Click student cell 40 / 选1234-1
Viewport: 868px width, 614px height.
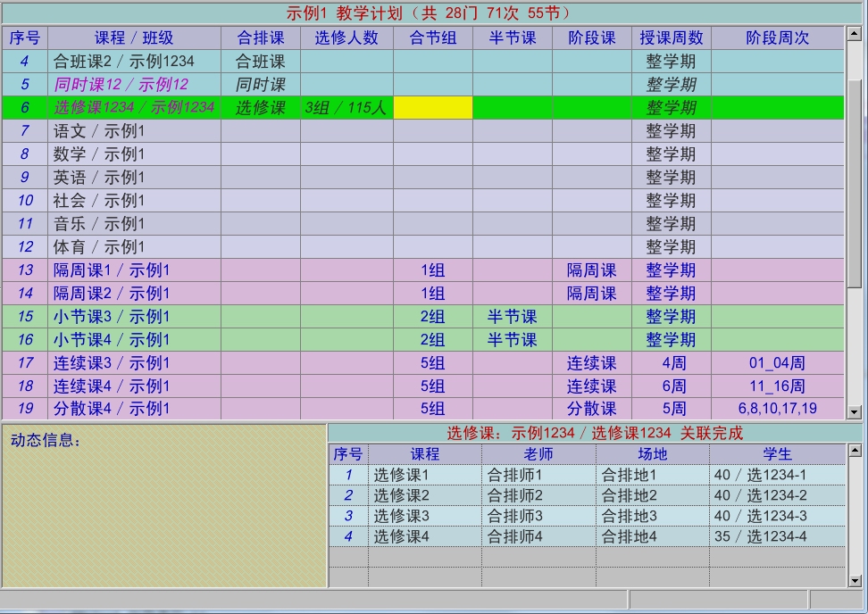(x=778, y=475)
